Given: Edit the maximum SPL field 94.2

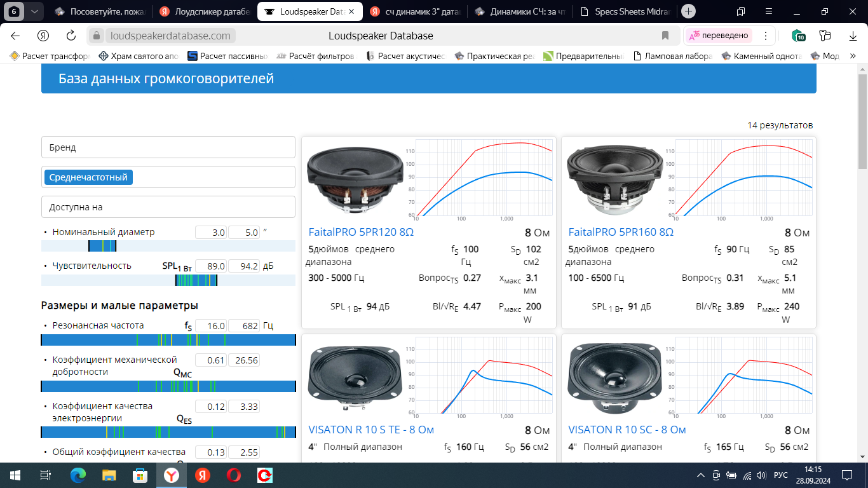Looking at the screenshot, I should (x=244, y=266).
